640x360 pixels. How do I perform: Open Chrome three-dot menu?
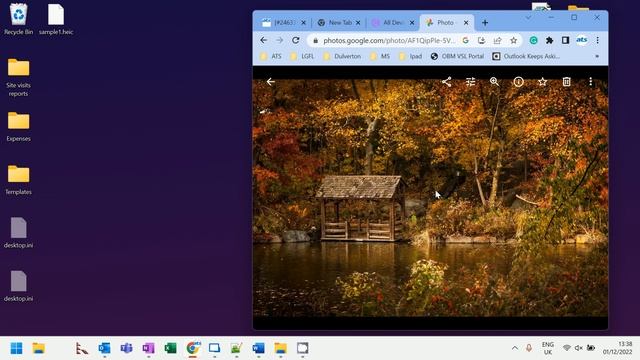(x=598, y=40)
